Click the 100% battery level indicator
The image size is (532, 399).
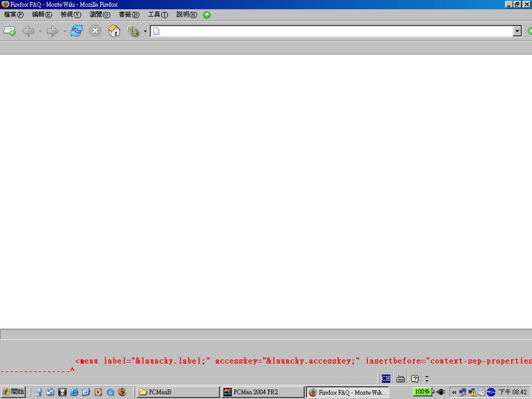coord(422,391)
